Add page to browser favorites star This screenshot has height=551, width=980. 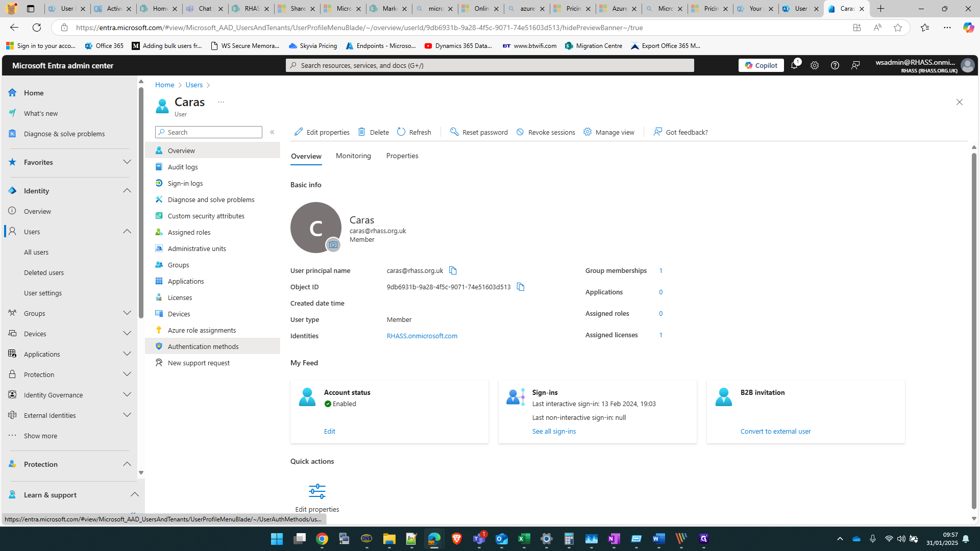(x=898, y=28)
